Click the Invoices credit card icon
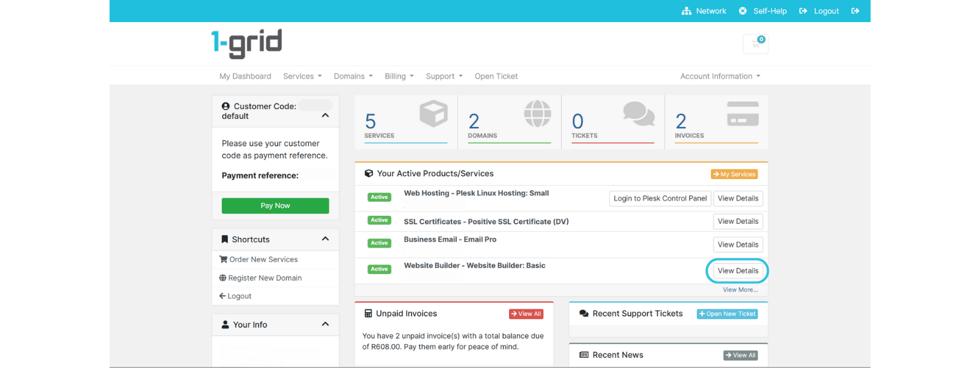 coord(742,114)
